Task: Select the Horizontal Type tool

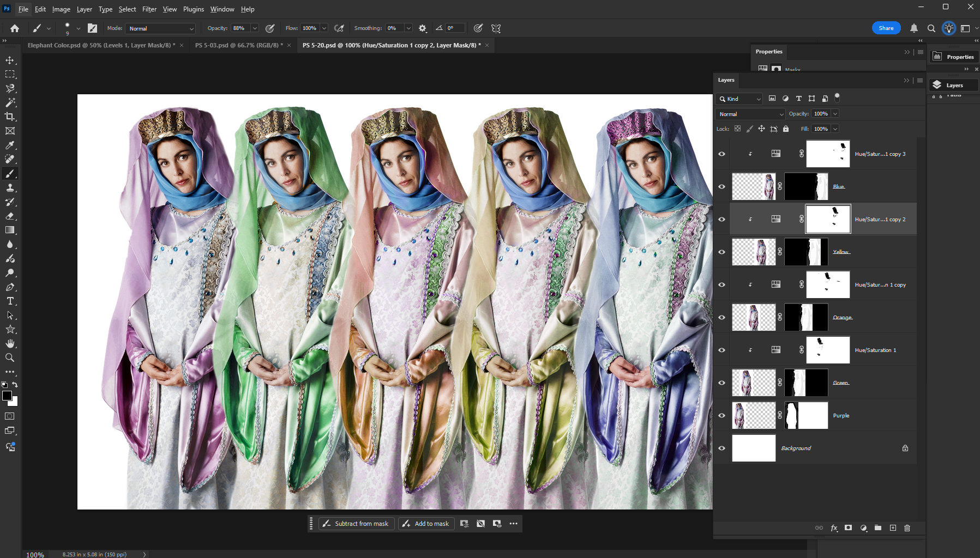Action: tap(10, 301)
